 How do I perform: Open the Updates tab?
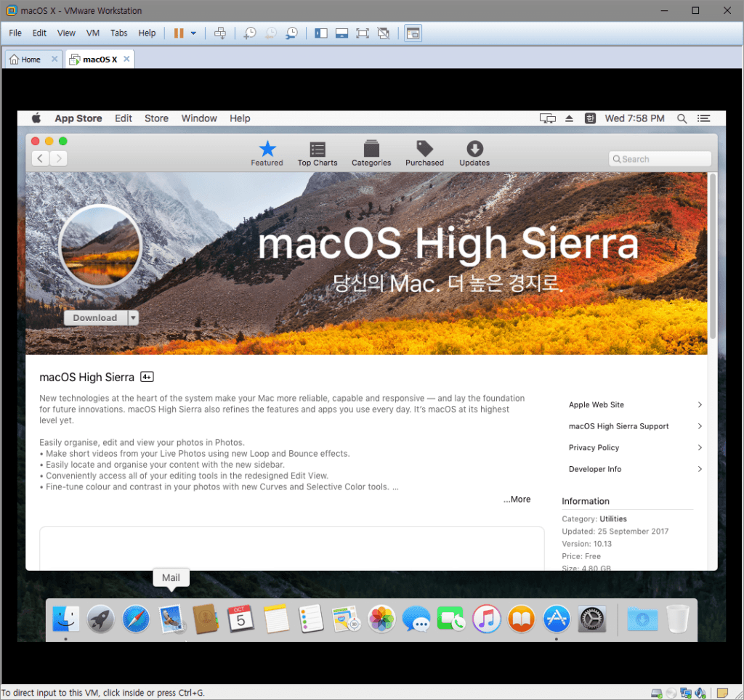(474, 154)
